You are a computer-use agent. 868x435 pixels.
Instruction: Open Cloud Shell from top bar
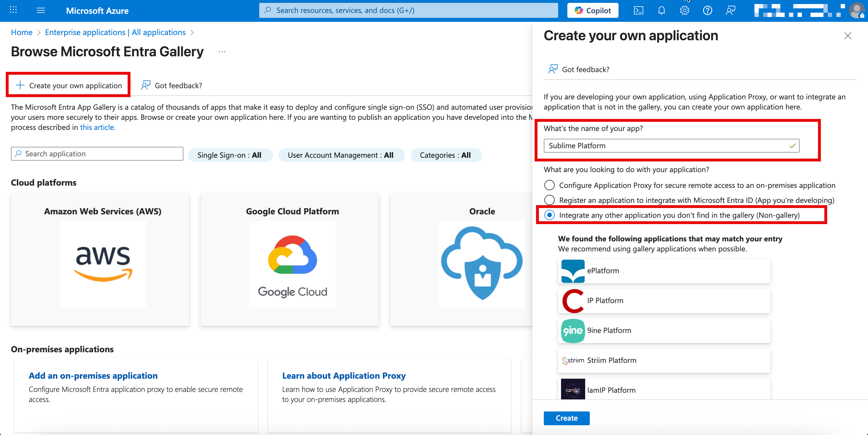point(638,10)
